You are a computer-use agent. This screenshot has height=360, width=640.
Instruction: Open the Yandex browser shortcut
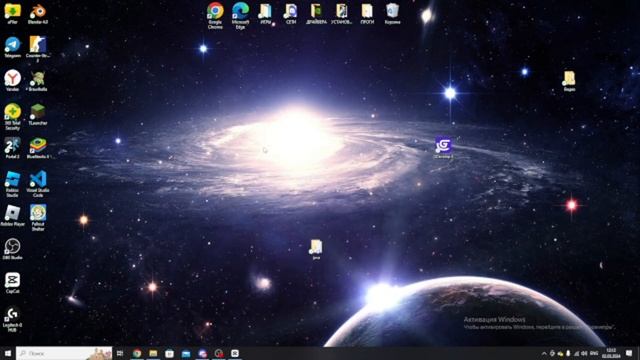(x=12, y=81)
